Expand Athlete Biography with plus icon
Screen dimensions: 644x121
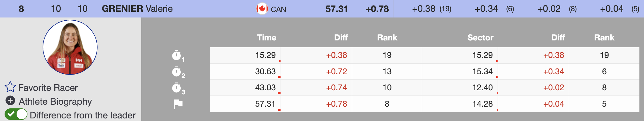[10, 101]
